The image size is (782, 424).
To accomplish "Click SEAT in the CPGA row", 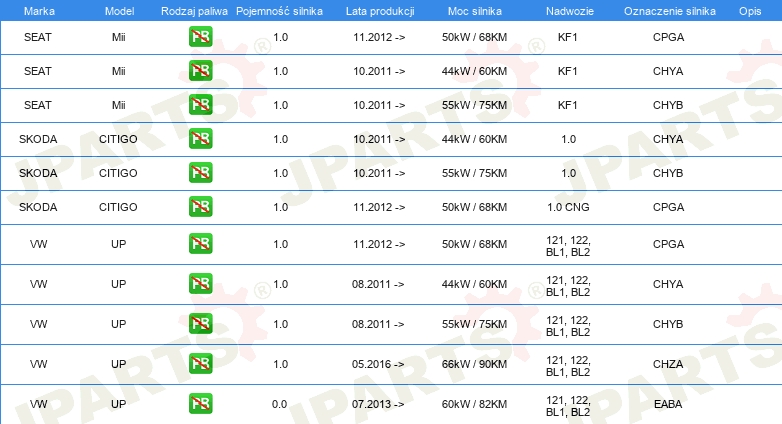I will pyautogui.click(x=38, y=37).
